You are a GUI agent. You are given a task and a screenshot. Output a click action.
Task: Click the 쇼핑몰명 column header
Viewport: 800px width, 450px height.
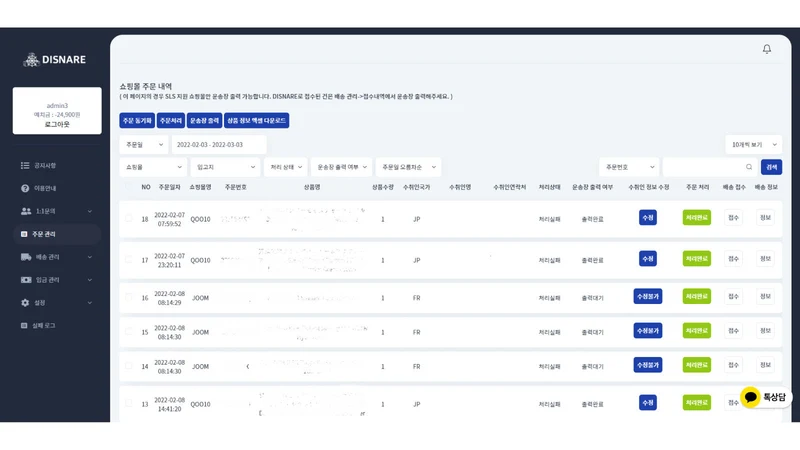[x=201, y=187]
